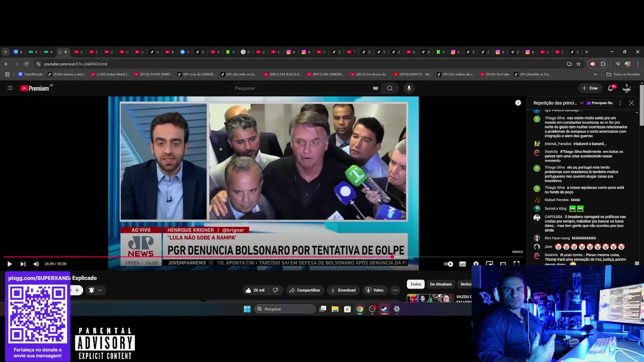The image size is (644, 362).
Task: Open tab search dropdown arrow
Action: (6, 52)
